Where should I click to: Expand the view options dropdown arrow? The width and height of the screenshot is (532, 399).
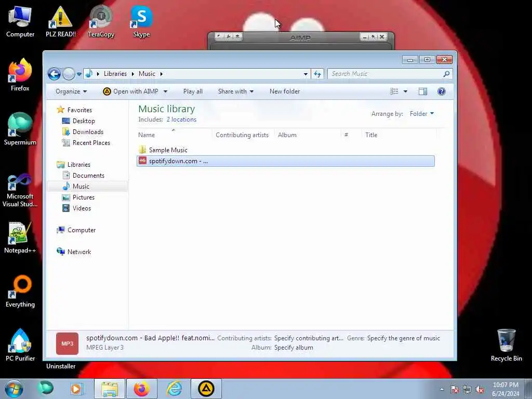pos(405,91)
